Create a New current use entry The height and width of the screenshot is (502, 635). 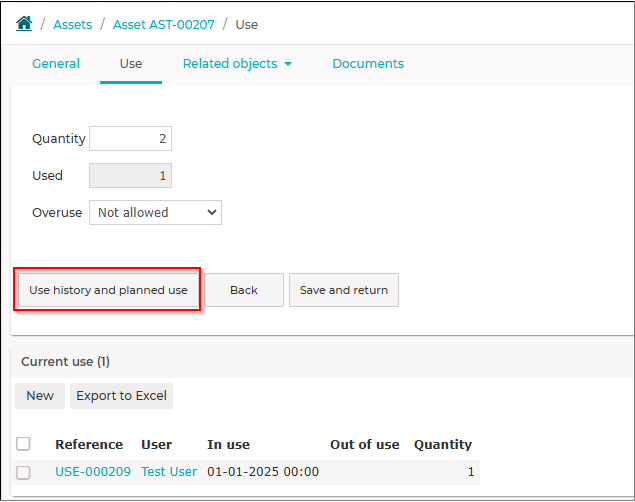pyautogui.click(x=40, y=396)
